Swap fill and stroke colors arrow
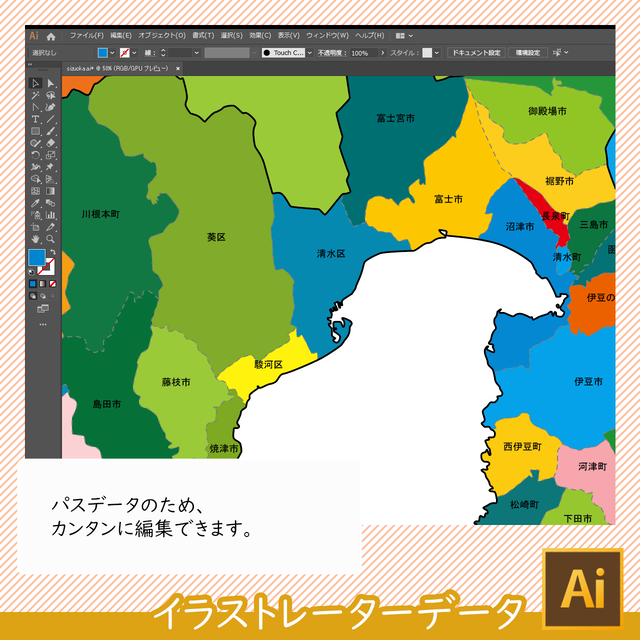 pyautogui.click(x=53, y=251)
